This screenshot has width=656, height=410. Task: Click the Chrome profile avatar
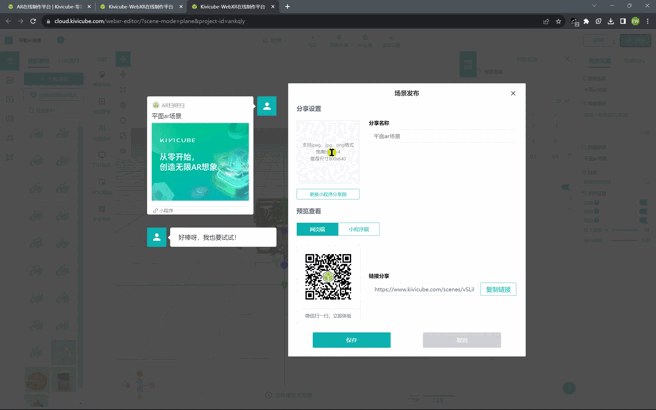[635, 21]
